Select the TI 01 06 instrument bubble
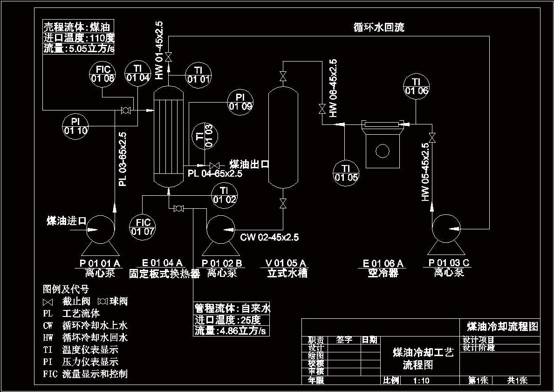This screenshot has height=392, width=554. pos(416,86)
